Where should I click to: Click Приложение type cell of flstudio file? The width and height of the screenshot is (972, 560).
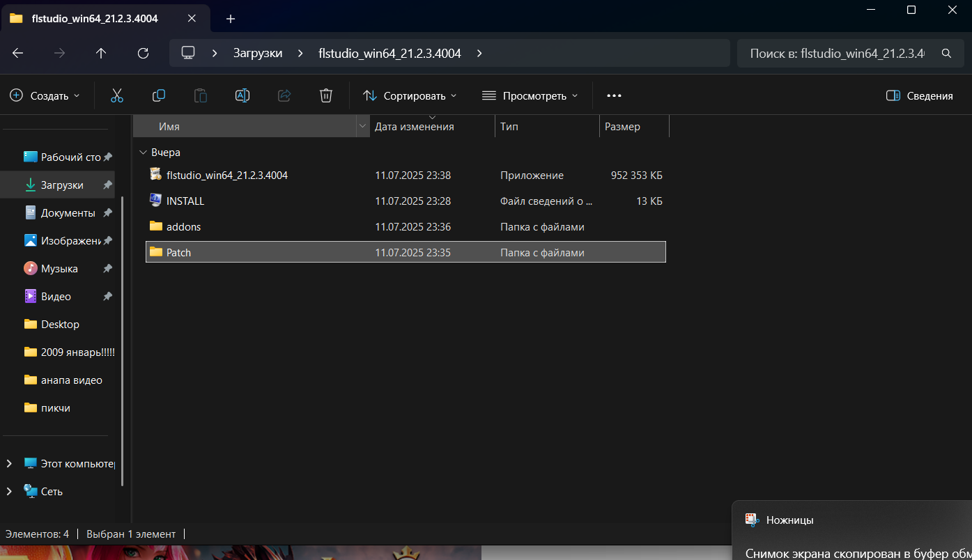coord(532,176)
